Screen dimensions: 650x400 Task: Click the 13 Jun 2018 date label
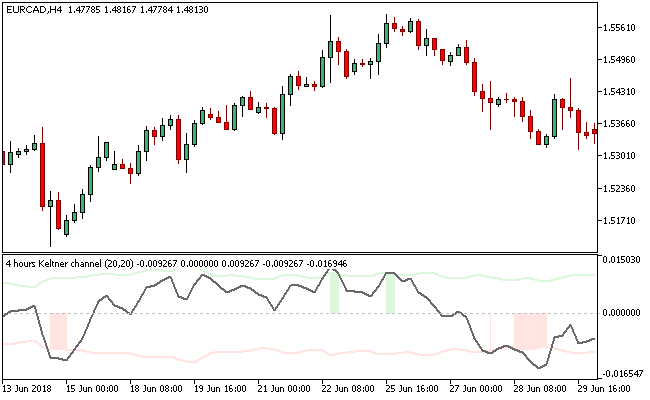coord(27,389)
